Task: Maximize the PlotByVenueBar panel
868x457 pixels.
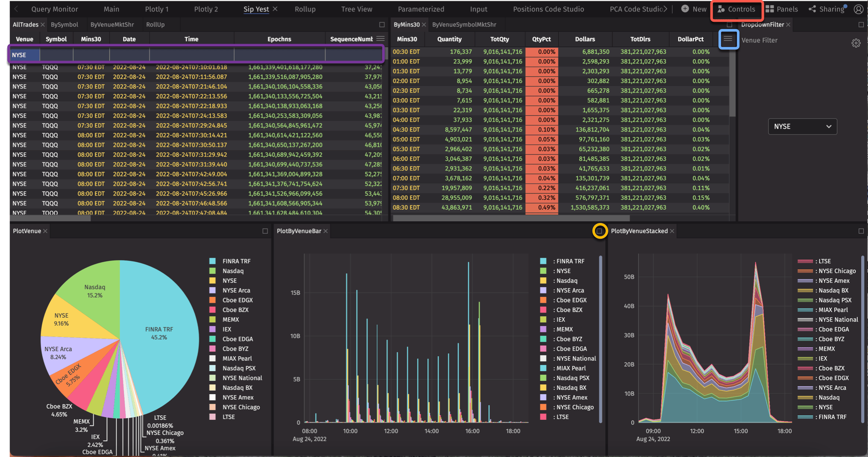Action: pos(600,231)
